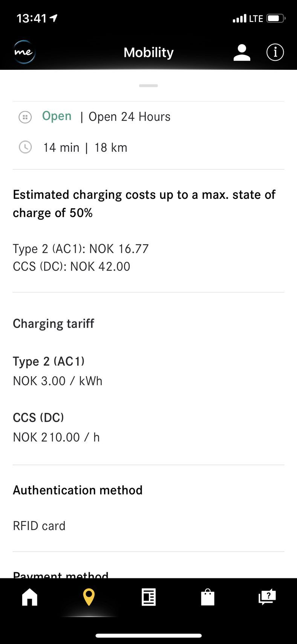Select the CCS NOK 42.00 estimate
Image resolution: width=297 pixels, height=644 pixels.
pos(72,266)
